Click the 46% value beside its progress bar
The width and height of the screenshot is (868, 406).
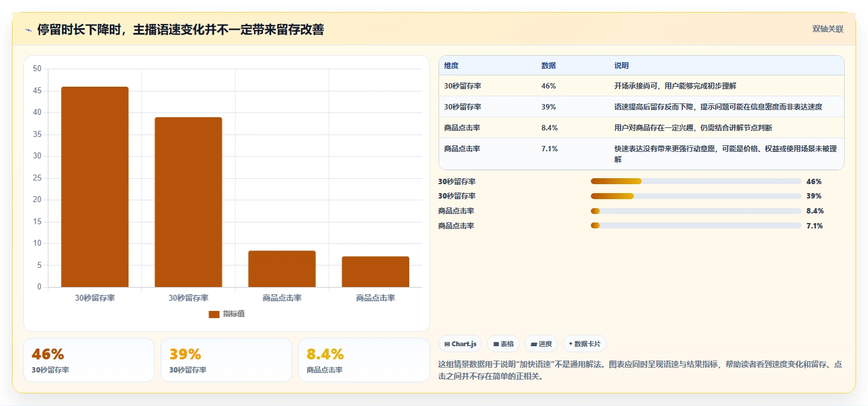[x=814, y=181]
